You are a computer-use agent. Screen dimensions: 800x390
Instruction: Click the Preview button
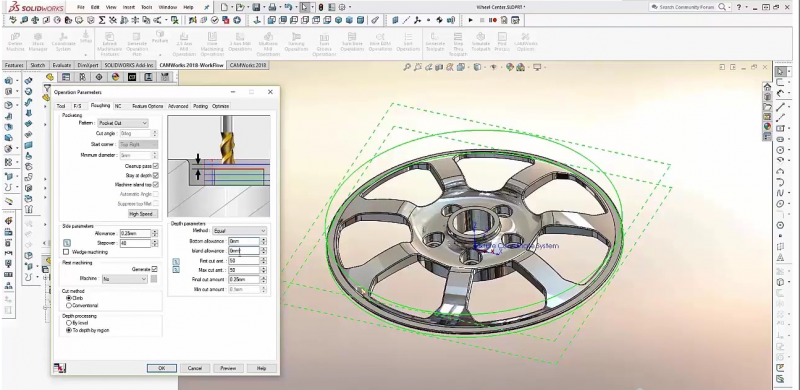pyautogui.click(x=228, y=368)
